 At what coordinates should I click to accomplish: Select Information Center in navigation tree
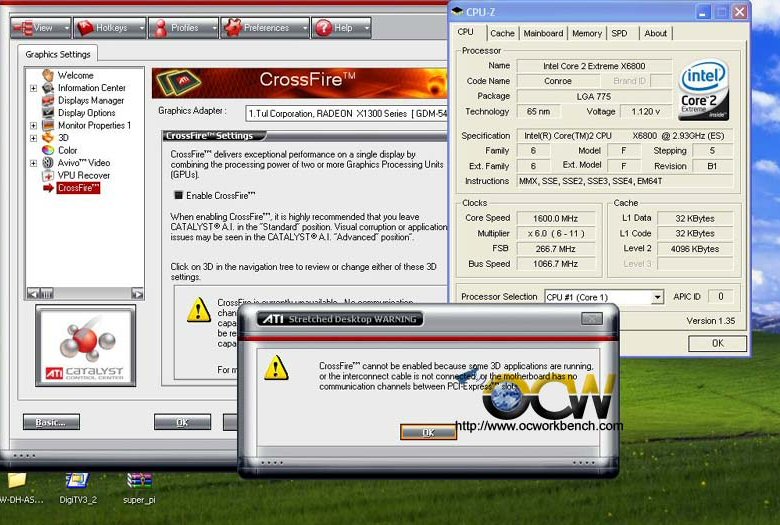[x=92, y=88]
